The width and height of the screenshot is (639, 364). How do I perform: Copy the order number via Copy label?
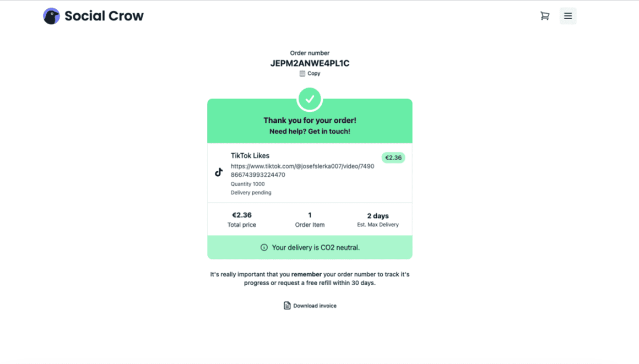314,73
